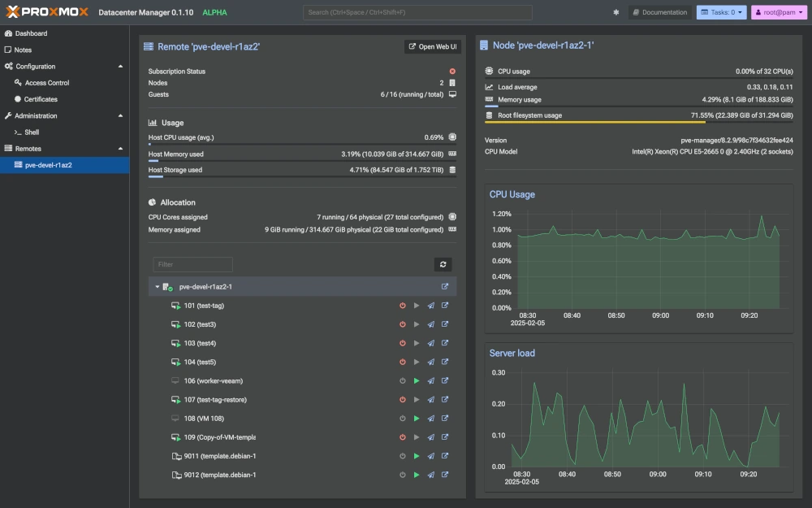812x508 pixels.
Task: Start template 9011 (template.debian-1)
Action: click(x=417, y=456)
